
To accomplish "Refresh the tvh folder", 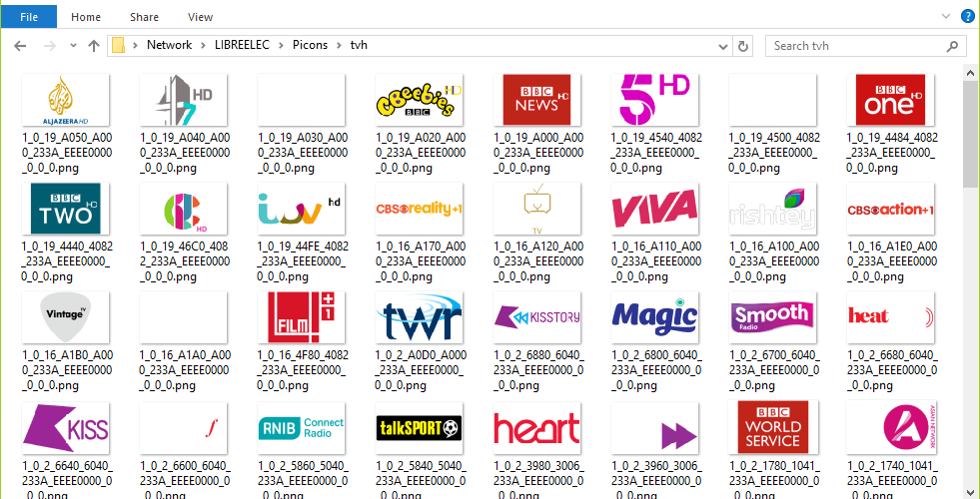I will click(742, 46).
